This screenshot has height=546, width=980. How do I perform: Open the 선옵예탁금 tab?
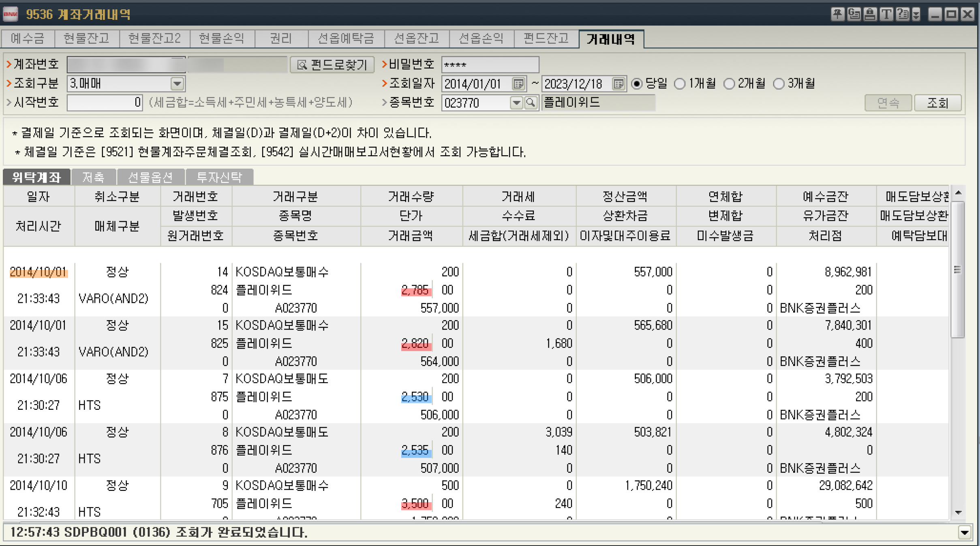[346, 39]
